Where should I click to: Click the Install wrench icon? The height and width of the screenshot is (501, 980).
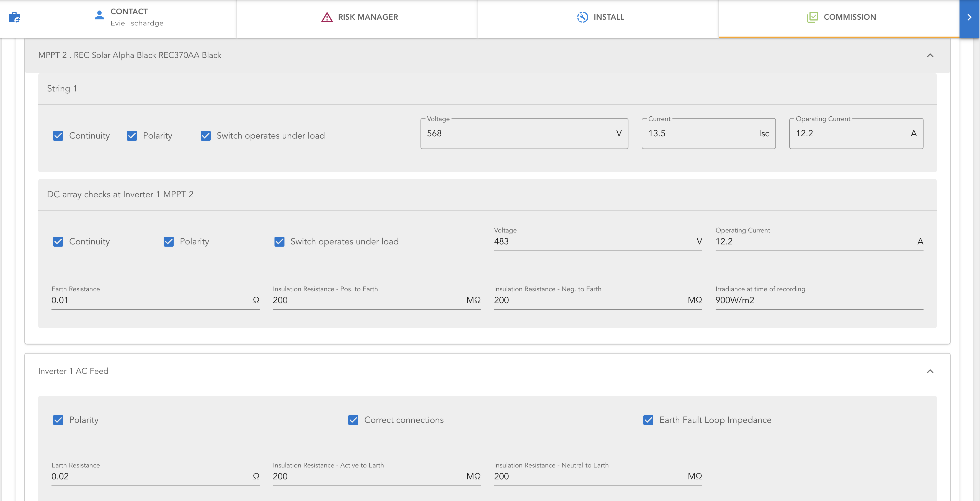coord(582,17)
